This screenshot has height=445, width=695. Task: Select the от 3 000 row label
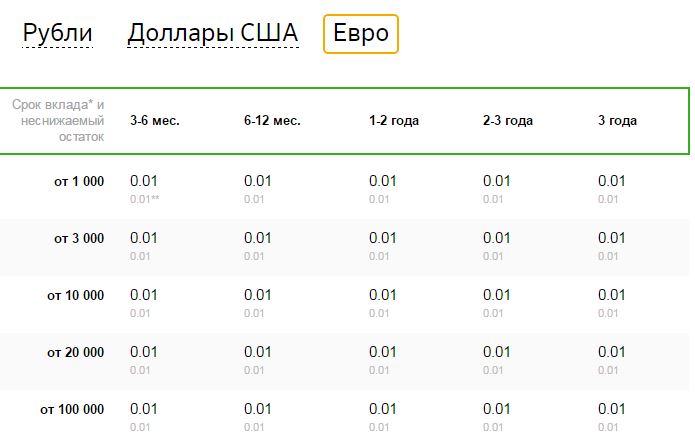coord(79,238)
